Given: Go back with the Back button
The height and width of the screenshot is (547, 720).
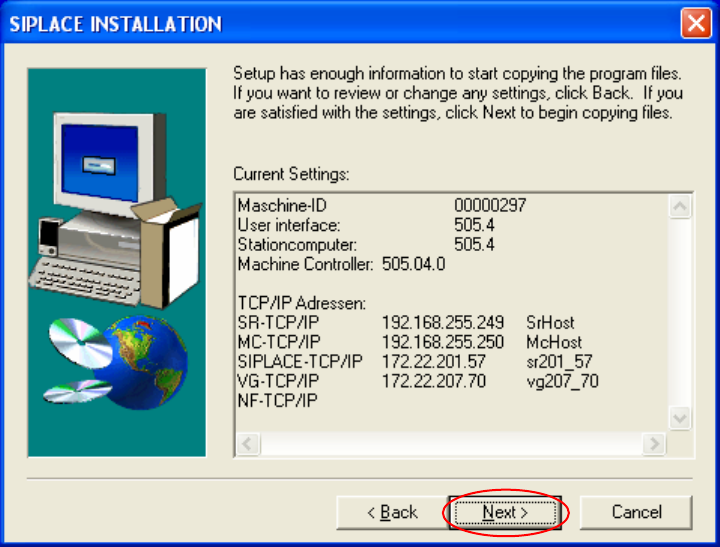Looking at the screenshot, I should (x=393, y=512).
